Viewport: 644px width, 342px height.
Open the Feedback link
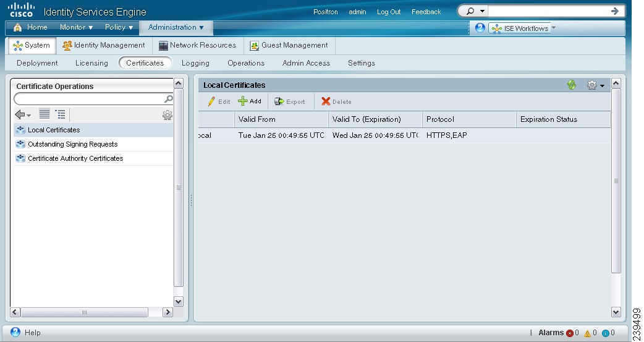coord(426,12)
